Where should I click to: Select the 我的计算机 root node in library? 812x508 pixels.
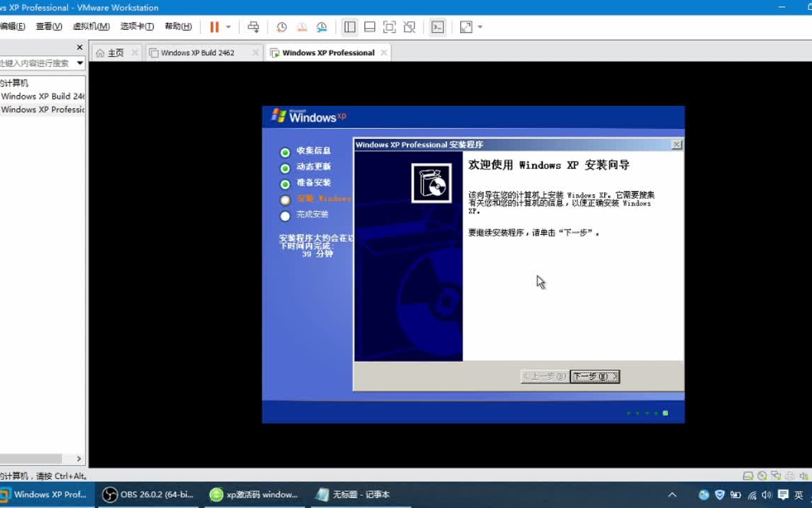click(x=14, y=83)
